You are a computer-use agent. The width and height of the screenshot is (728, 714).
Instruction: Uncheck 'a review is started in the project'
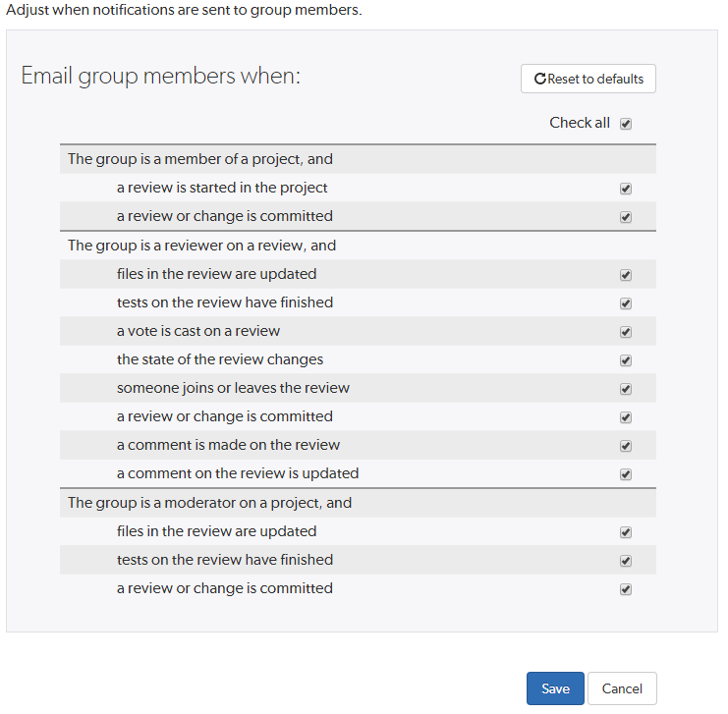coord(626,189)
